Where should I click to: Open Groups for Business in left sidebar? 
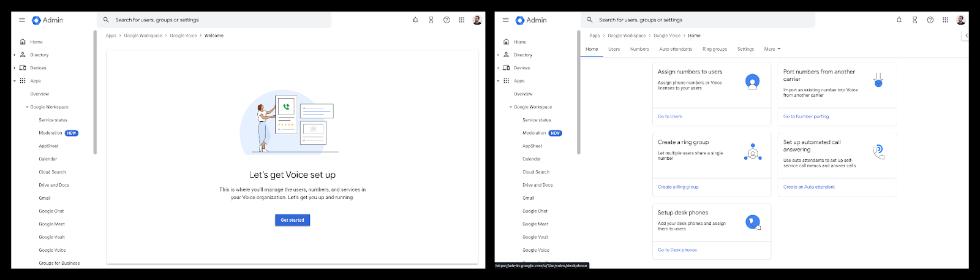pos(59,263)
